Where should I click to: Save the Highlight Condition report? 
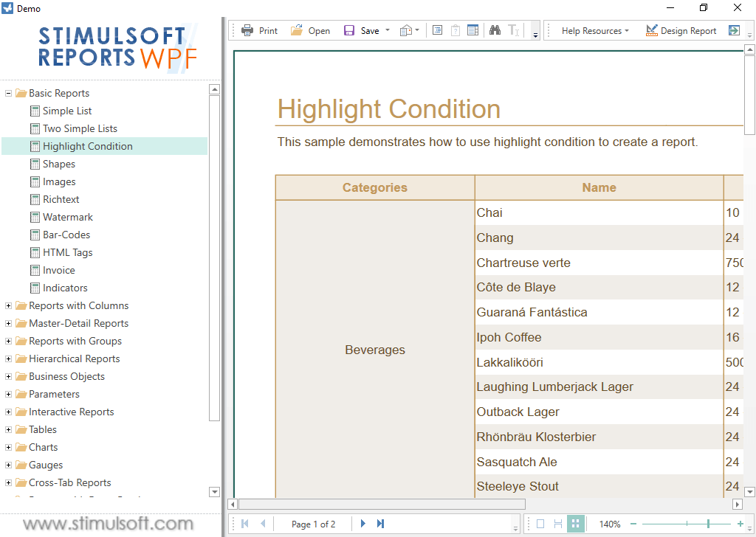361,30
